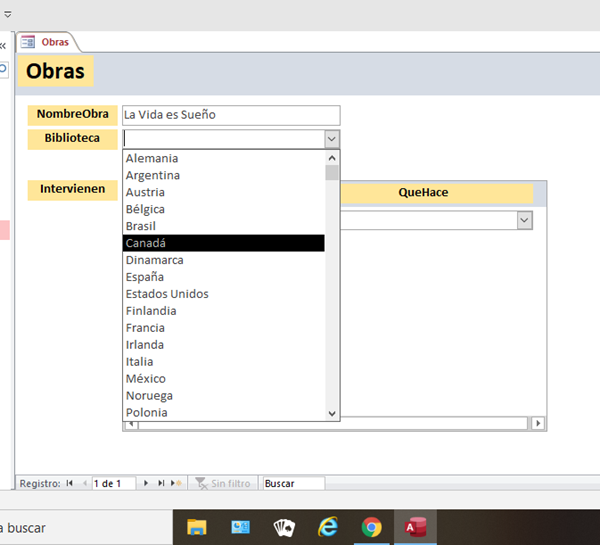This screenshot has height=545, width=600.
Task: Toggle the Biblioteca combo box arrow
Action: 332,139
